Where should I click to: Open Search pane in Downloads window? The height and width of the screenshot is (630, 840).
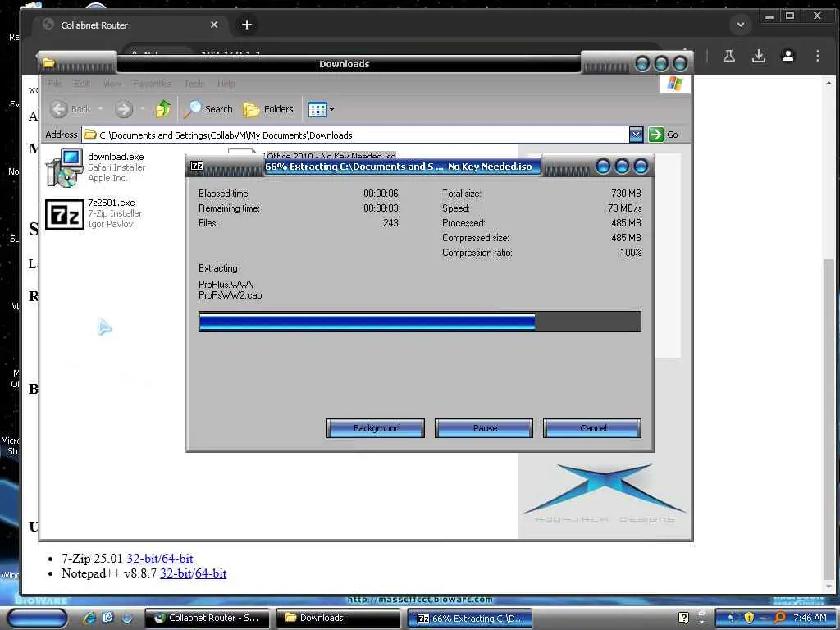208,109
